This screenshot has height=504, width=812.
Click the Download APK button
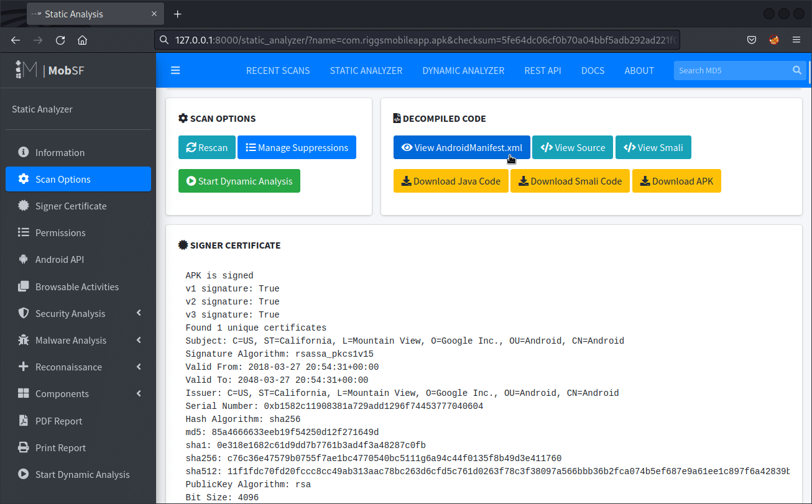[x=676, y=181]
